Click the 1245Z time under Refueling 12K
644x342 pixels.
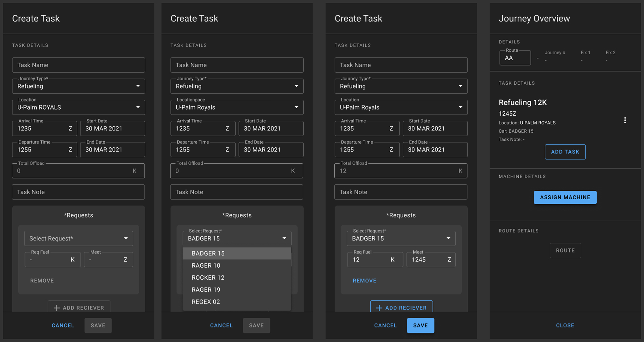pos(507,114)
